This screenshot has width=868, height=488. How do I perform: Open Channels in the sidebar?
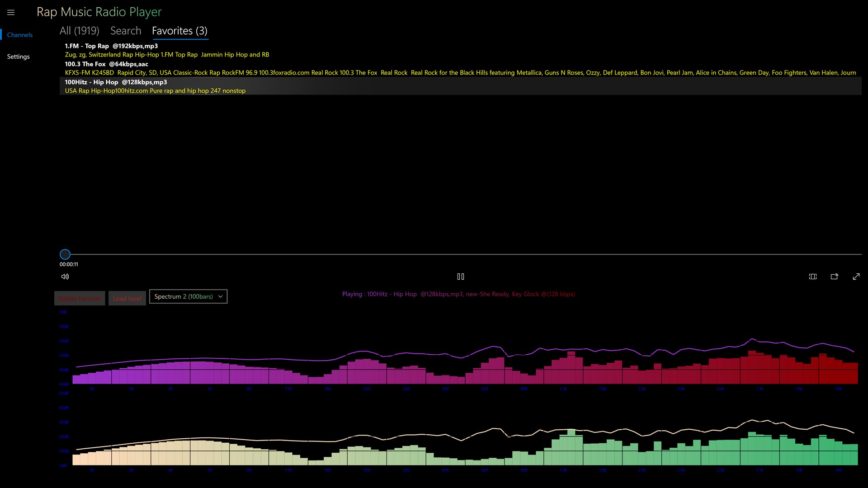(19, 35)
